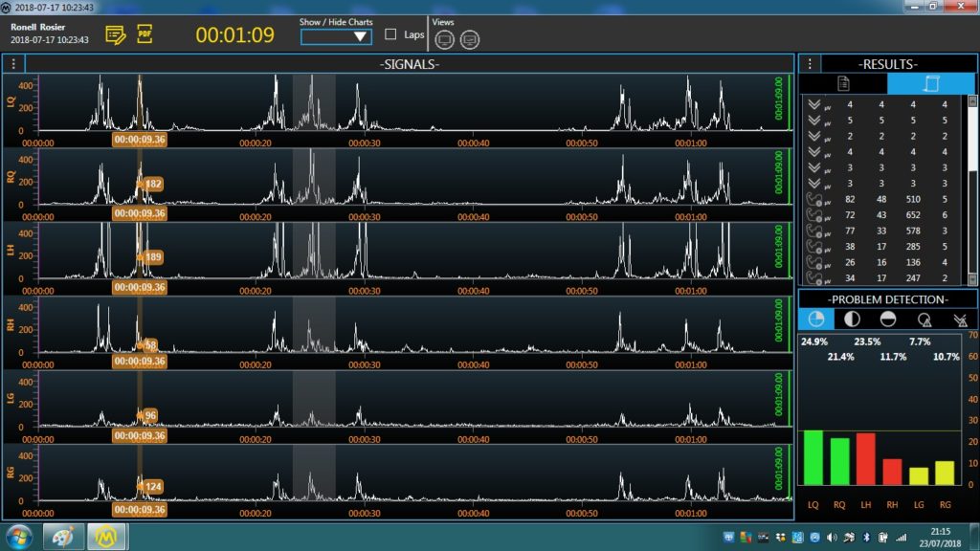Select the quarter pie Problem Detection view

click(x=816, y=320)
